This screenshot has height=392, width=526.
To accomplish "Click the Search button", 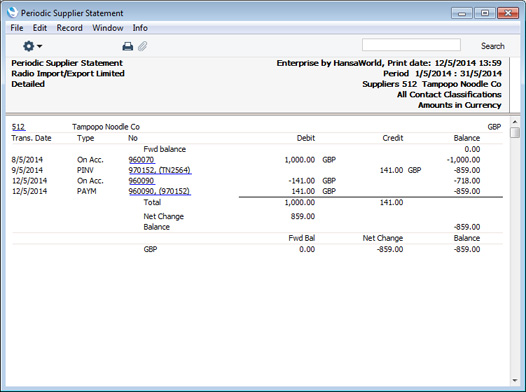I will click(x=492, y=46).
